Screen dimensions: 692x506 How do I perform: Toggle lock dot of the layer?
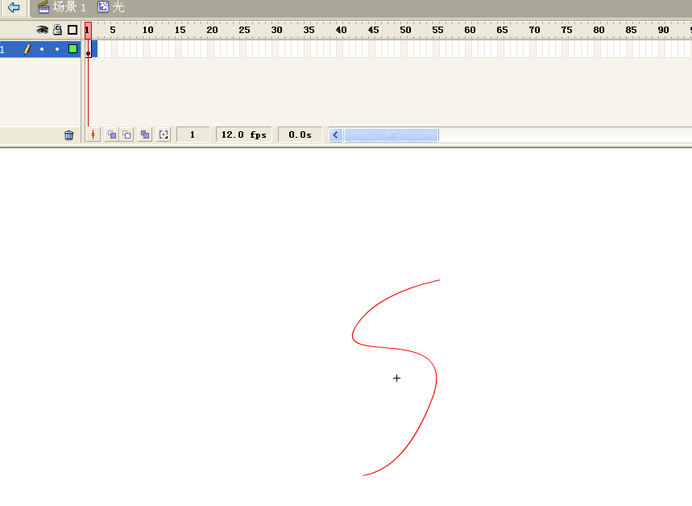pyautogui.click(x=57, y=49)
